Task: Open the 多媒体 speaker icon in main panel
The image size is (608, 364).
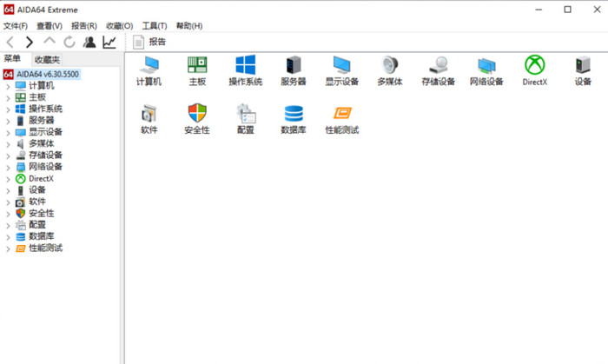Action: coord(390,70)
